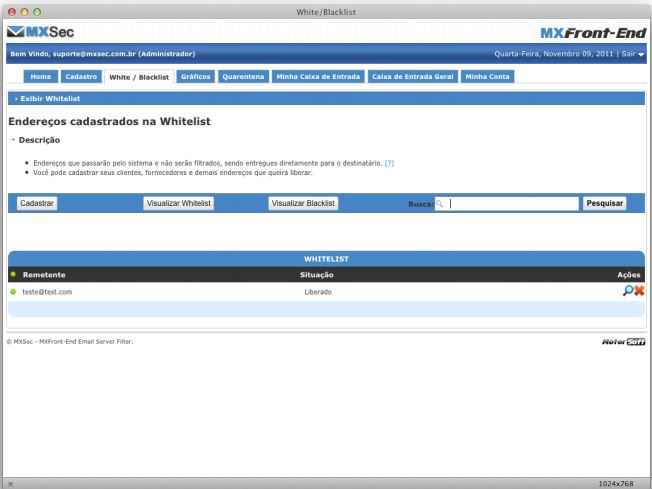This screenshot has width=652, height=489.
Task: Go to Minha Caixa de Entrada tab
Action: click(x=316, y=76)
